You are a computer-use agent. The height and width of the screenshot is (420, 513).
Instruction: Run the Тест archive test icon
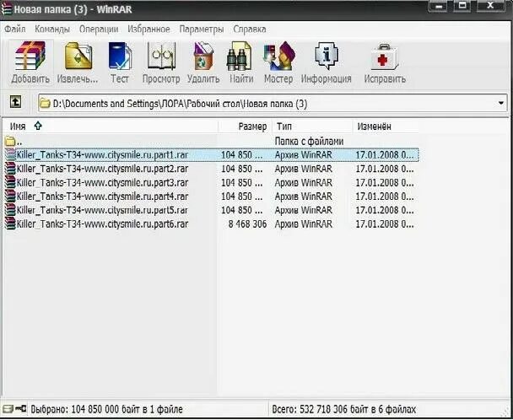120,56
